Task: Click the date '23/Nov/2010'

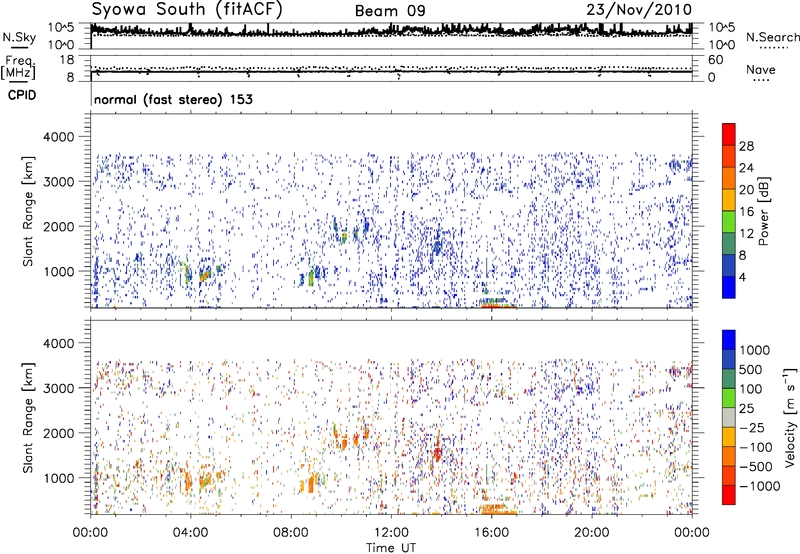Action: (x=639, y=9)
